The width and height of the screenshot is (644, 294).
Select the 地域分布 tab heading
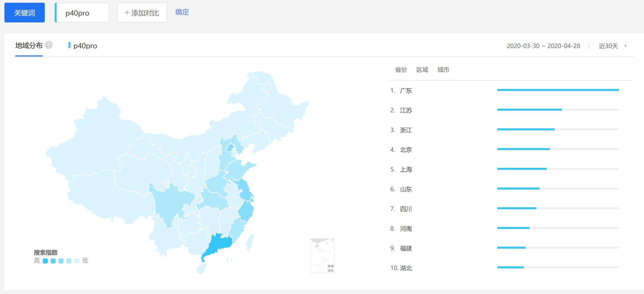point(29,46)
